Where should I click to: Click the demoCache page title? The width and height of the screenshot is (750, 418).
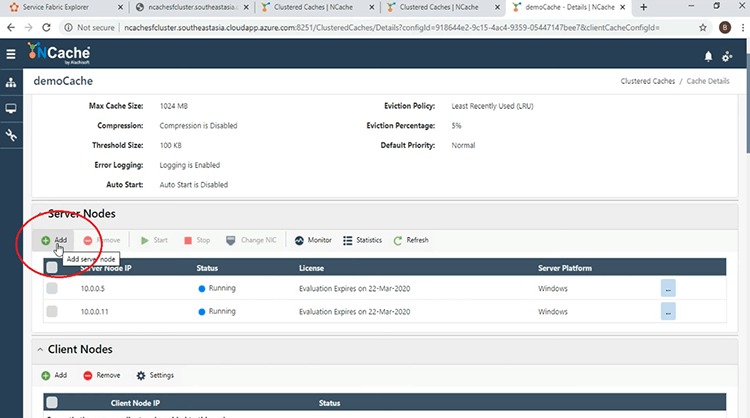pyautogui.click(x=63, y=81)
